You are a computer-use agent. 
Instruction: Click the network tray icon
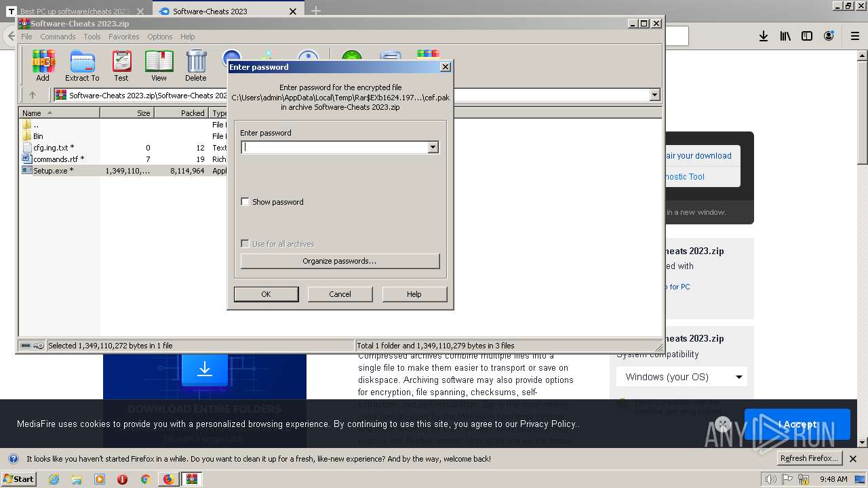804,479
